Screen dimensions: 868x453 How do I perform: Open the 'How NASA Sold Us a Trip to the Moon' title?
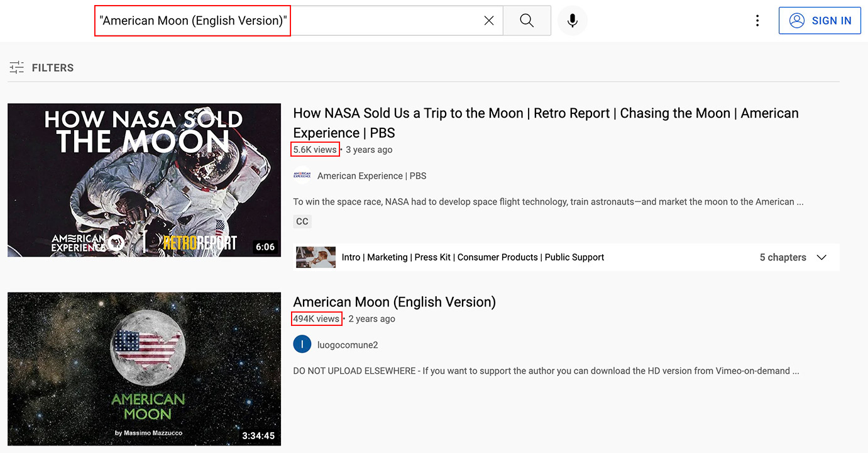click(x=546, y=123)
